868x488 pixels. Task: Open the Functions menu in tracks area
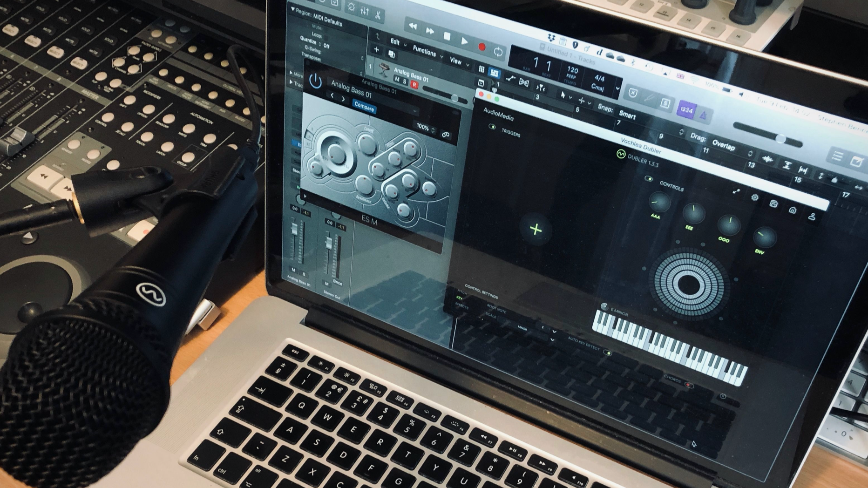pos(425,51)
